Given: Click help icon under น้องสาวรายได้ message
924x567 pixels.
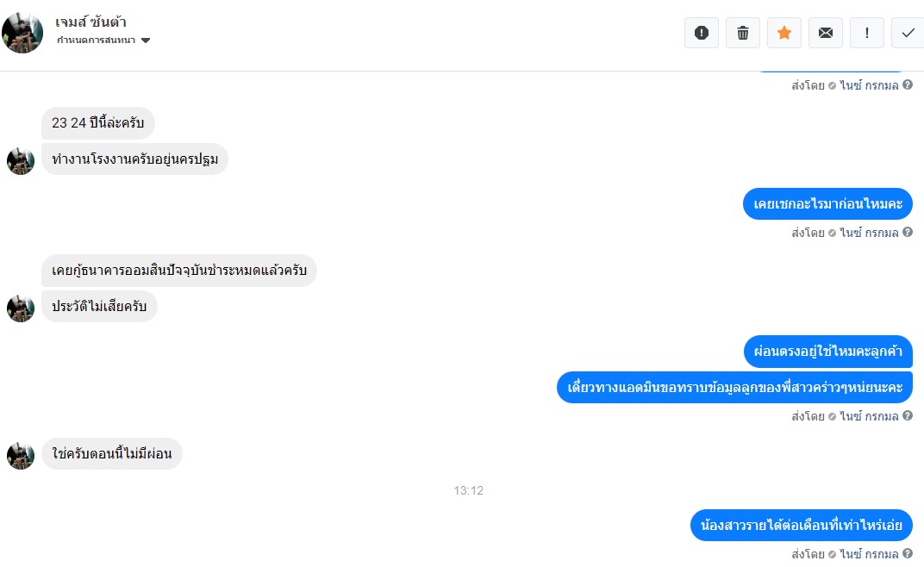Looking at the screenshot, I should coord(908,553).
